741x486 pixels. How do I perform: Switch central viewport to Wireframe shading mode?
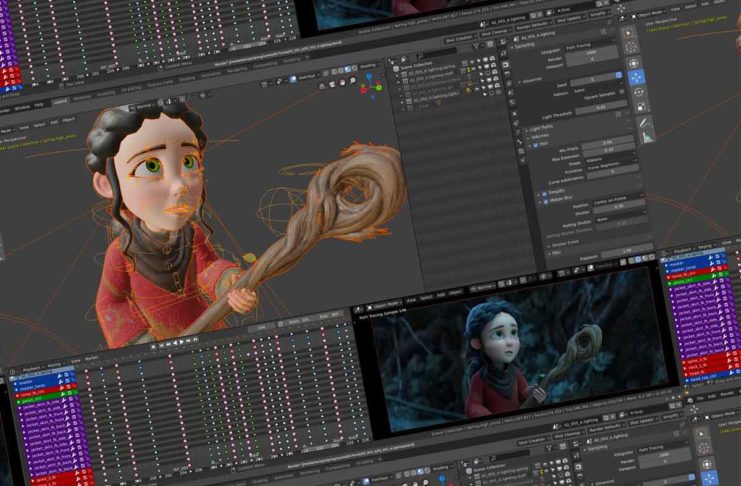coord(334,71)
